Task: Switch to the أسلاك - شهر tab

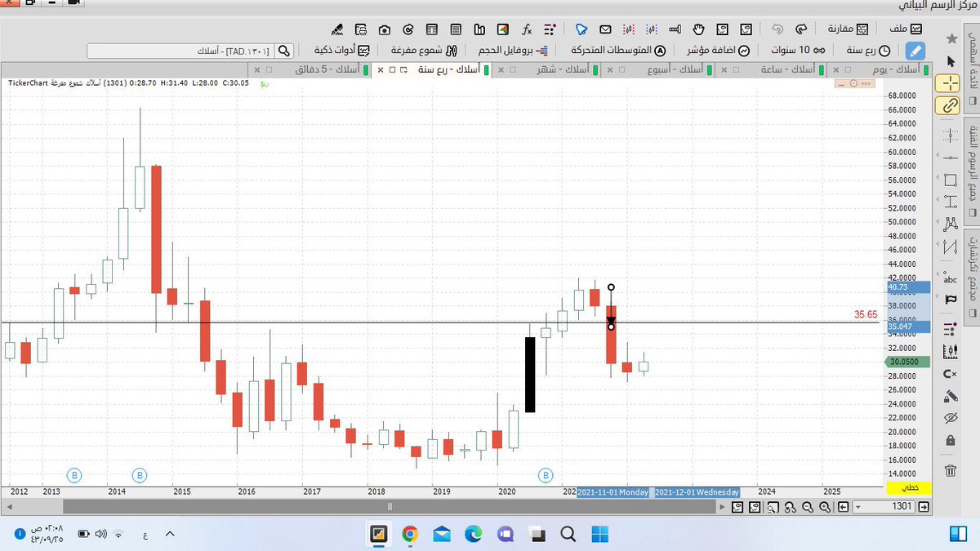Action: [x=564, y=70]
